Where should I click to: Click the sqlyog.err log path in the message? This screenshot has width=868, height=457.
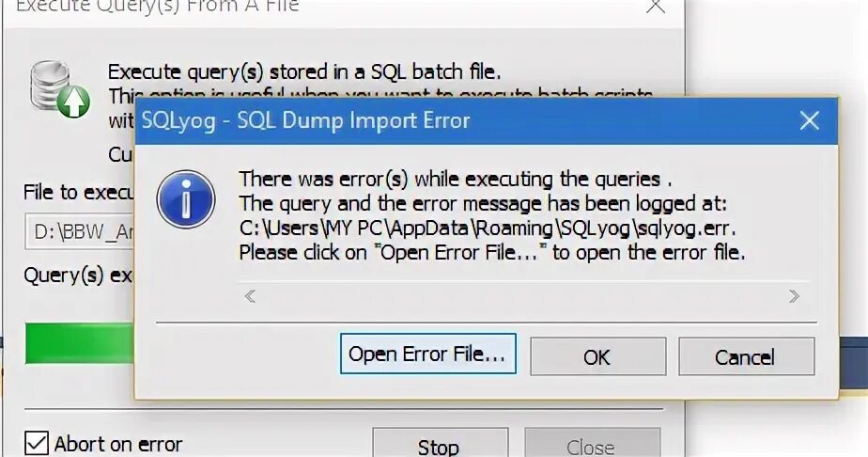pos(488,228)
